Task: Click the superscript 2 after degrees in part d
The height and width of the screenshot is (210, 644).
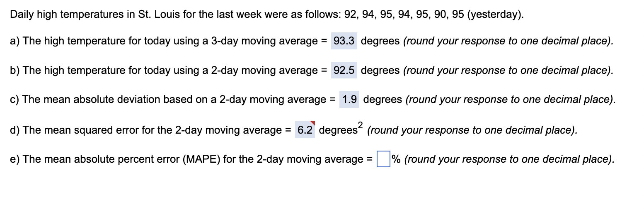Action: tap(360, 125)
